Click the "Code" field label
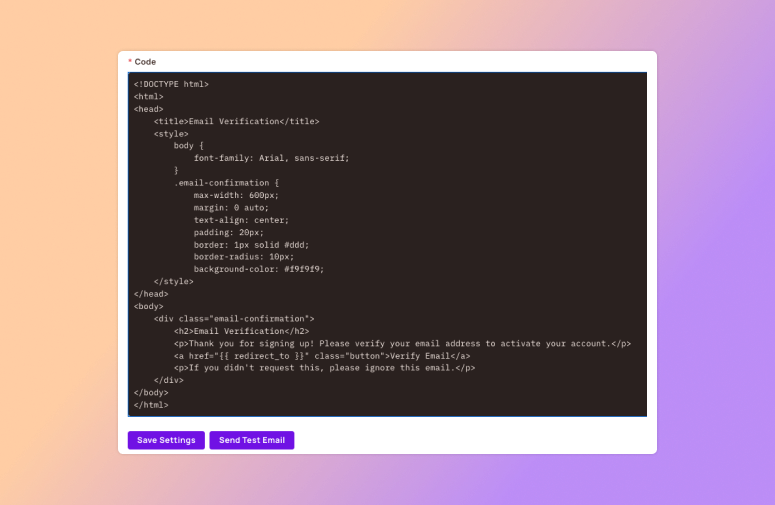The width and height of the screenshot is (775, 505). (x=145, y=62)
